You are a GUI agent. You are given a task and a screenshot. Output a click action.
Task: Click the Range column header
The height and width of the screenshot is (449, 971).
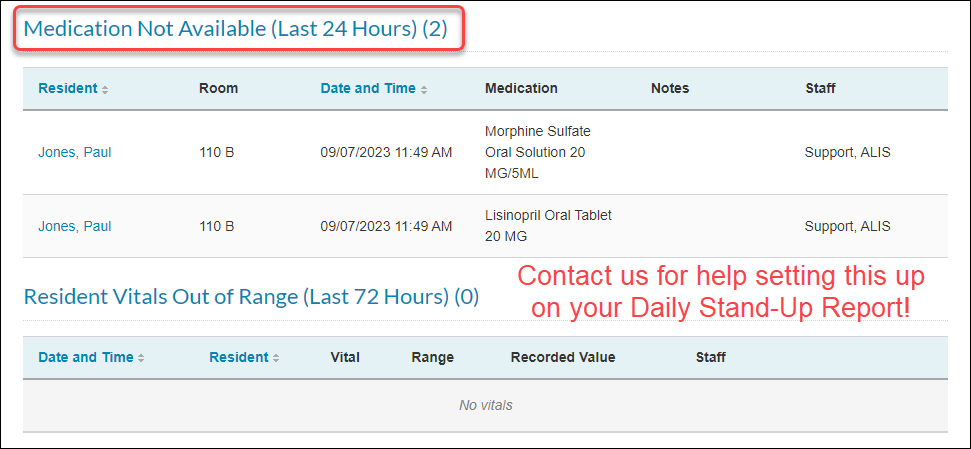tap(432, 357)
